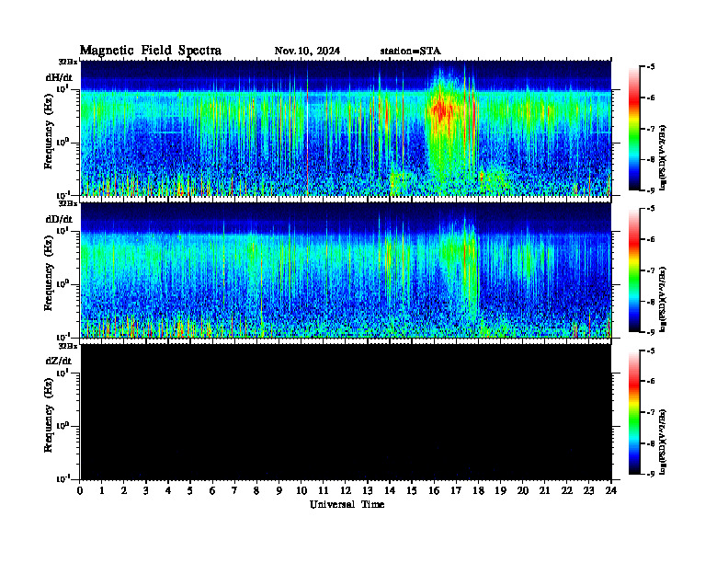Click hour tick "6" on the time axis

click(212, 491)
